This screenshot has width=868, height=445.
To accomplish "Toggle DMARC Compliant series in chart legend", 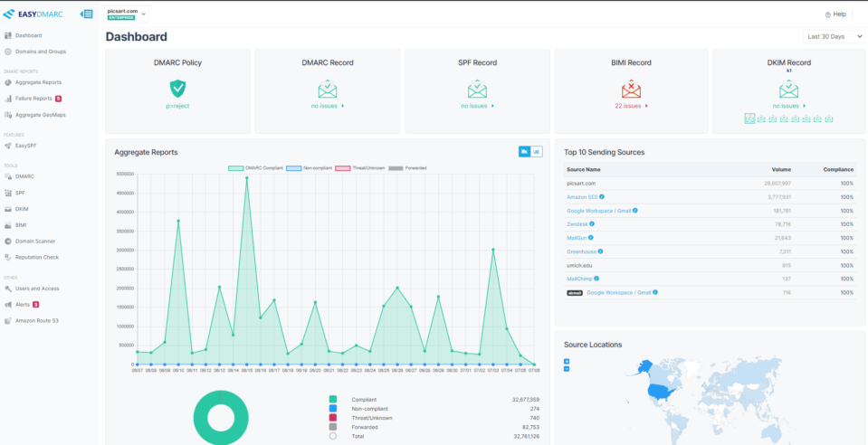I will point(254,167).
